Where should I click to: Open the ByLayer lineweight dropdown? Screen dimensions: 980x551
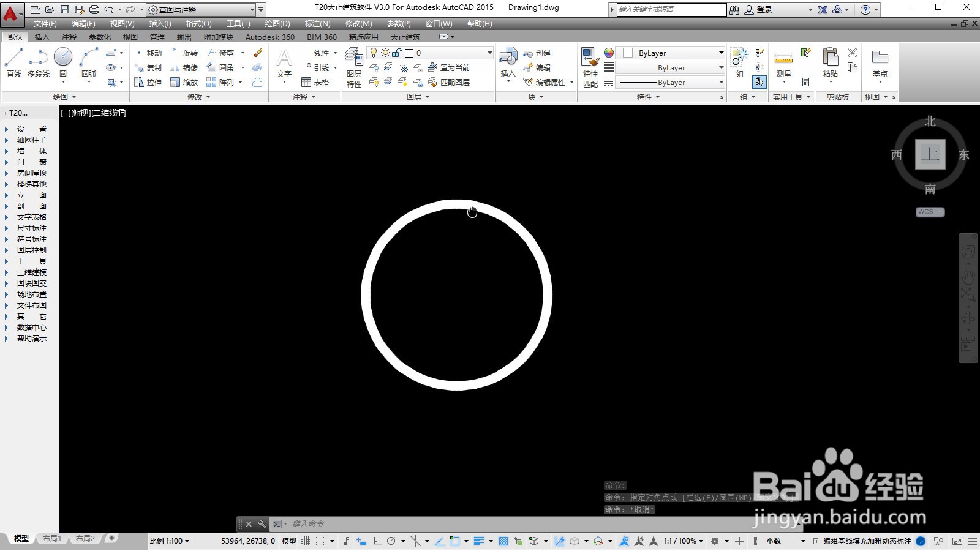point(671,67)
